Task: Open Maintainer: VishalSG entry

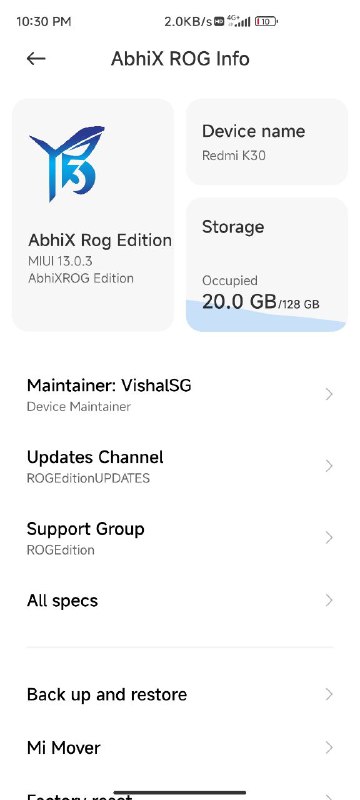Action: 180,394
